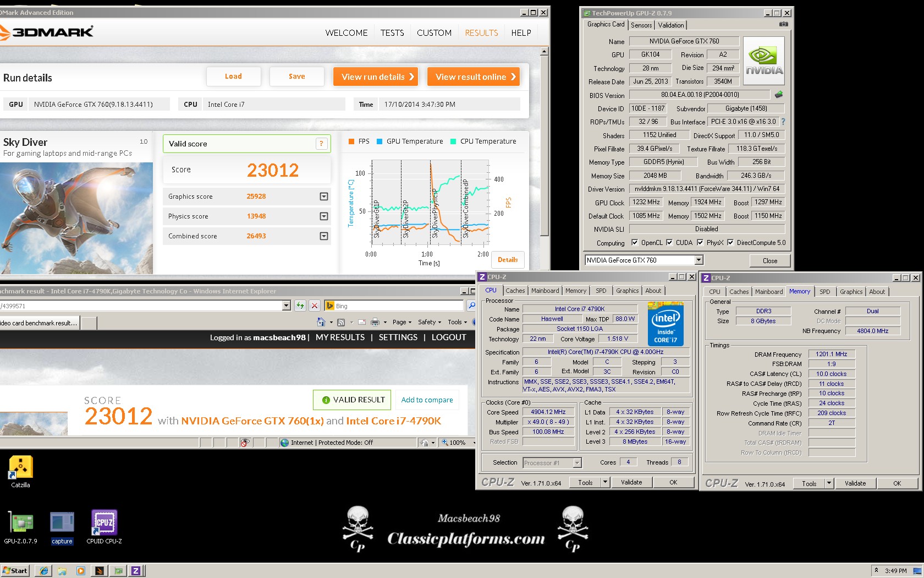
Task: Click IE print icon
Action: [375, 322]
